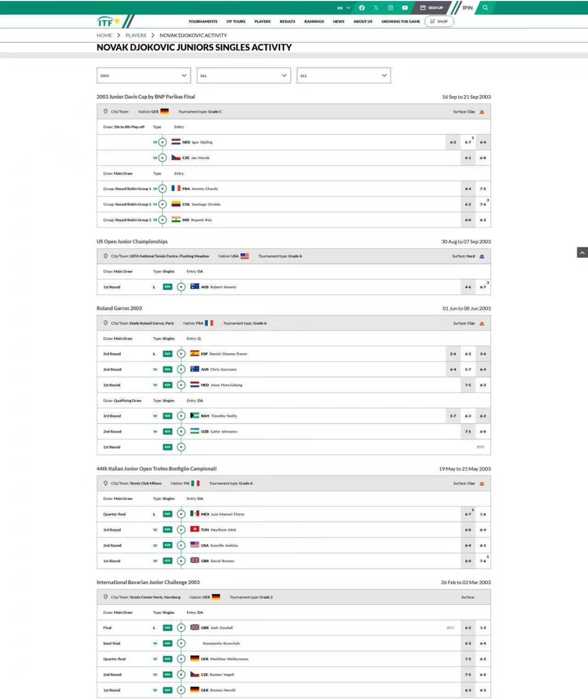Viewport: 588px width, 700px height.
Task: Open player Rupesh Roy's profile
Action: pos(202,220)
